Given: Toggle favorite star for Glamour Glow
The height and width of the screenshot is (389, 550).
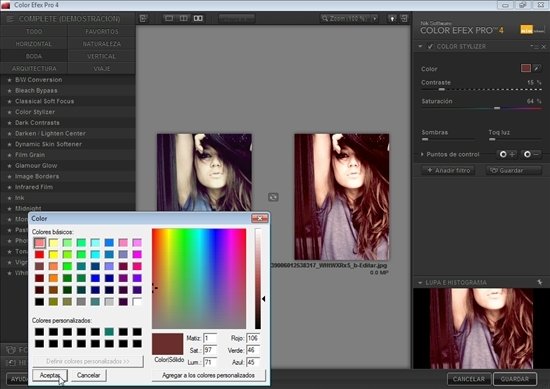Looking at the screenshot, I should [x=9, y=166].
